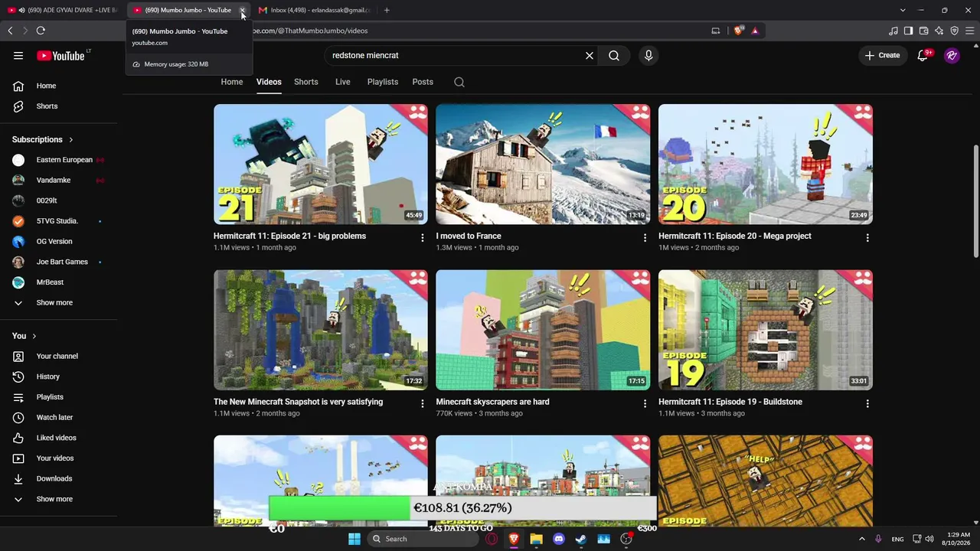Open a new browser tab

click(387, 10)
